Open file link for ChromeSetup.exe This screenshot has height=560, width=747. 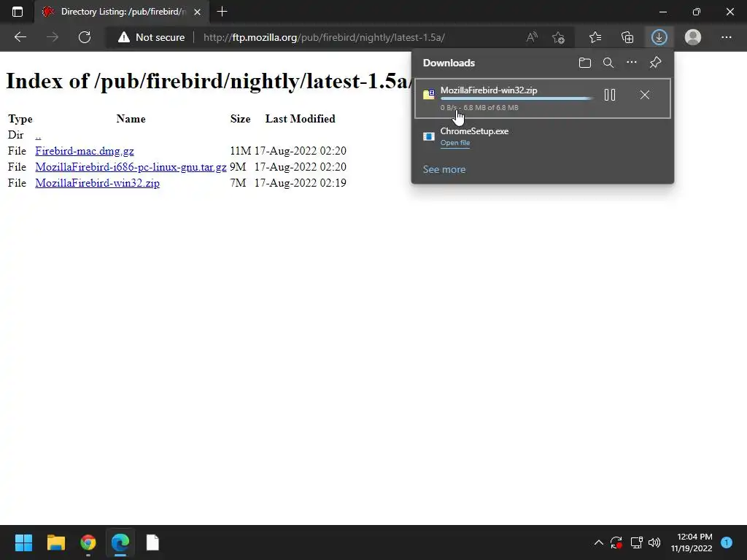point(455,143)
